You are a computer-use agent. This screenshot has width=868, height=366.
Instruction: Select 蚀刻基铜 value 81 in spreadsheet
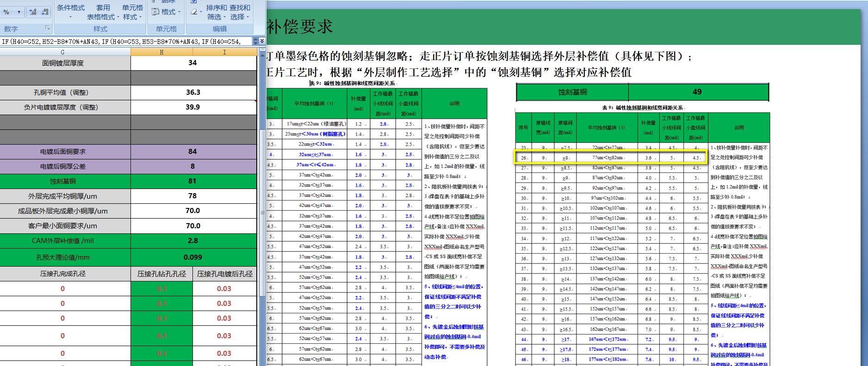(x=193, y=181)
